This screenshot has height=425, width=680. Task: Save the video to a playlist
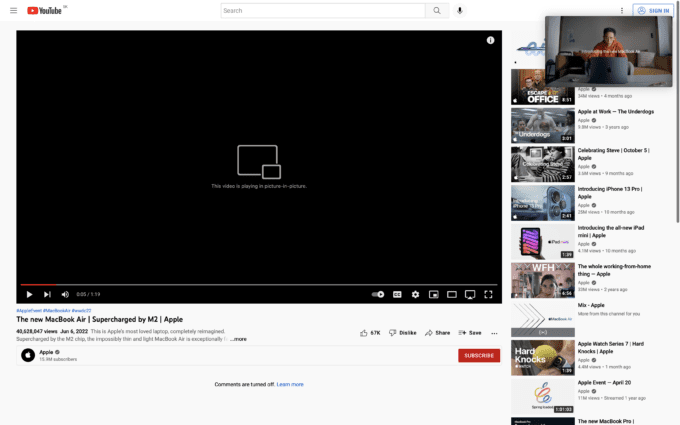pos(470,333)
